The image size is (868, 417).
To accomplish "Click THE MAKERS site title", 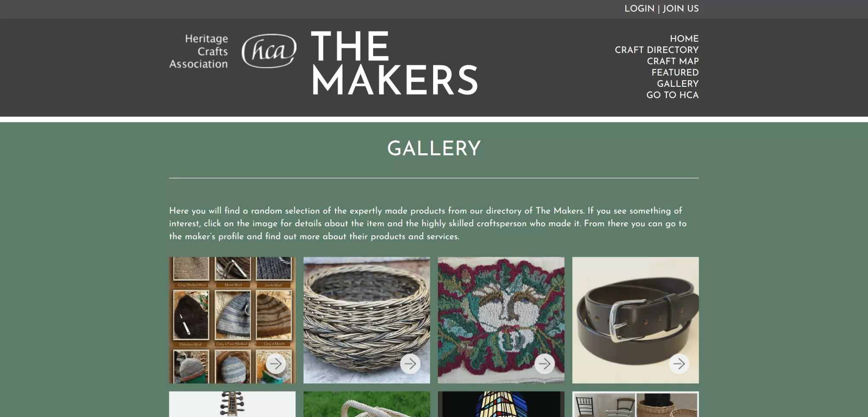I will [394, 63].
